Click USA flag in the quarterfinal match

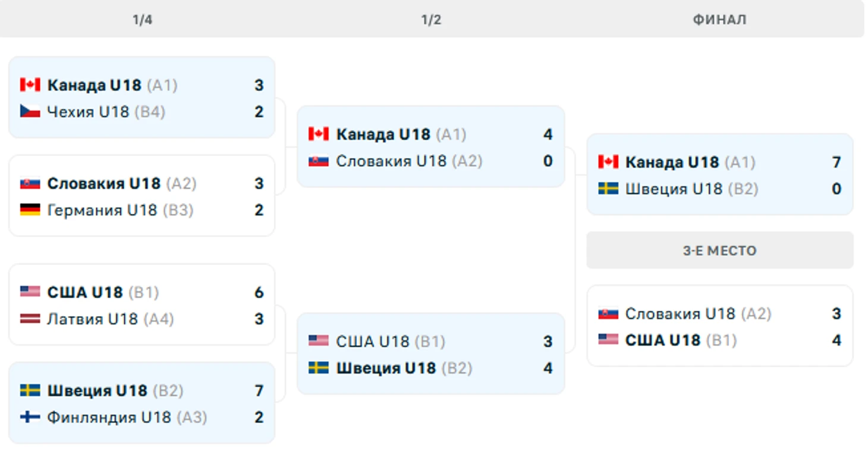click(x=30, y=292)
